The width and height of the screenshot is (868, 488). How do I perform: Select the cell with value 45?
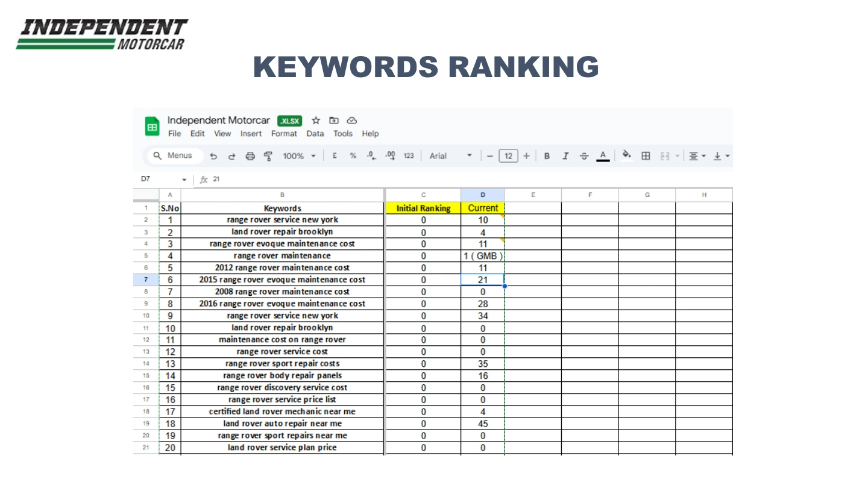coord(483,424)
